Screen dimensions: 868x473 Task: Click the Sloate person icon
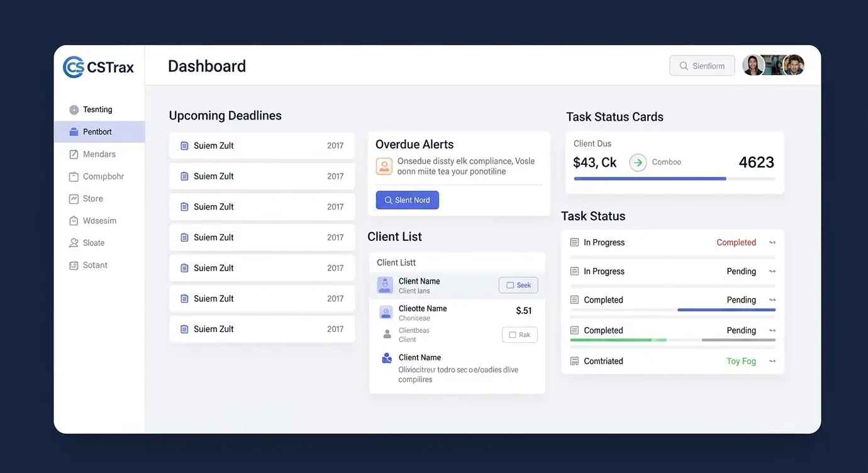[74, 243]
